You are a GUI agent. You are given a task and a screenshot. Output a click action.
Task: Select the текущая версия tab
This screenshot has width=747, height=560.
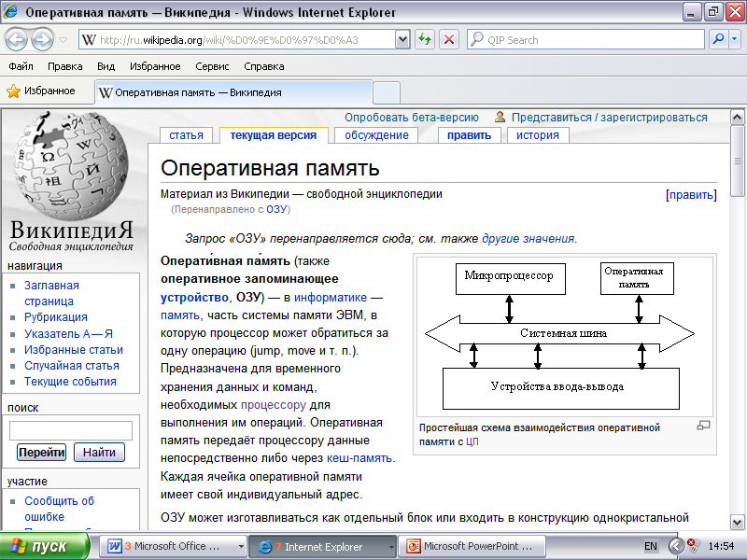[x=274, y=135]
